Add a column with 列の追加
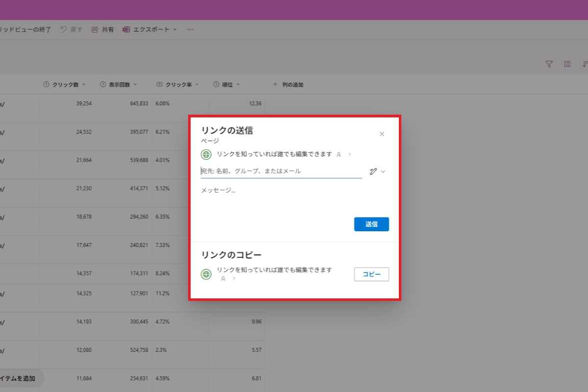Viewport: 588px width, 392px height. [x=288, y=85]
